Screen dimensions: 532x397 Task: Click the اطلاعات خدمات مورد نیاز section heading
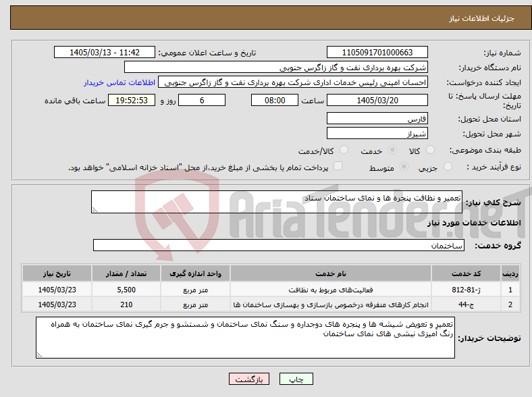(474, 223)
